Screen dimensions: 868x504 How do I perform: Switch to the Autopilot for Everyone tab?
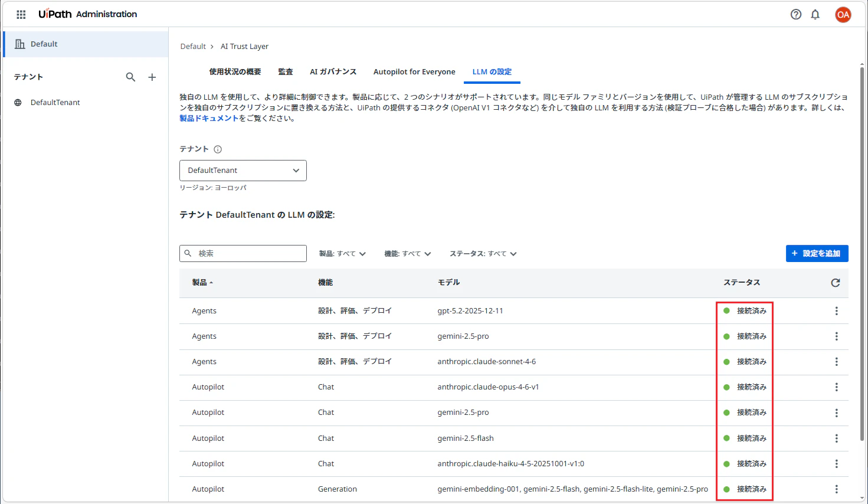(414, 72)
